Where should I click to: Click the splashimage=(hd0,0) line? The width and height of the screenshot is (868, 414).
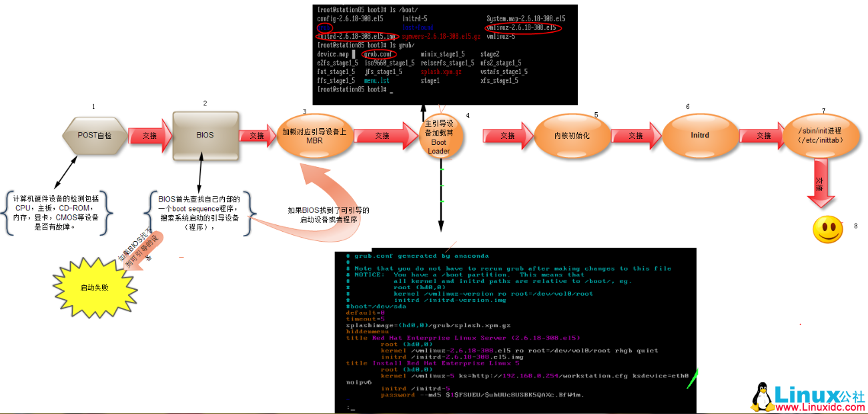[x=428, y=325]
